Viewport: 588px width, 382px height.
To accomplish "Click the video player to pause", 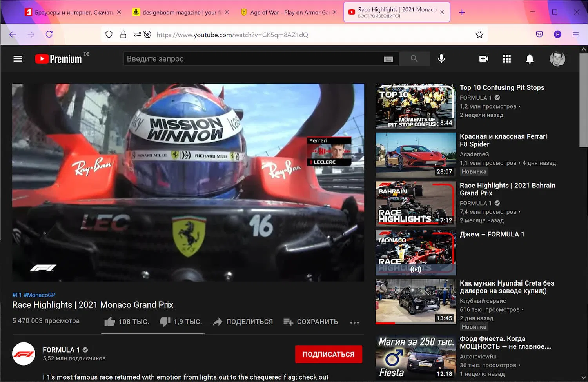I will pos(188,182).
